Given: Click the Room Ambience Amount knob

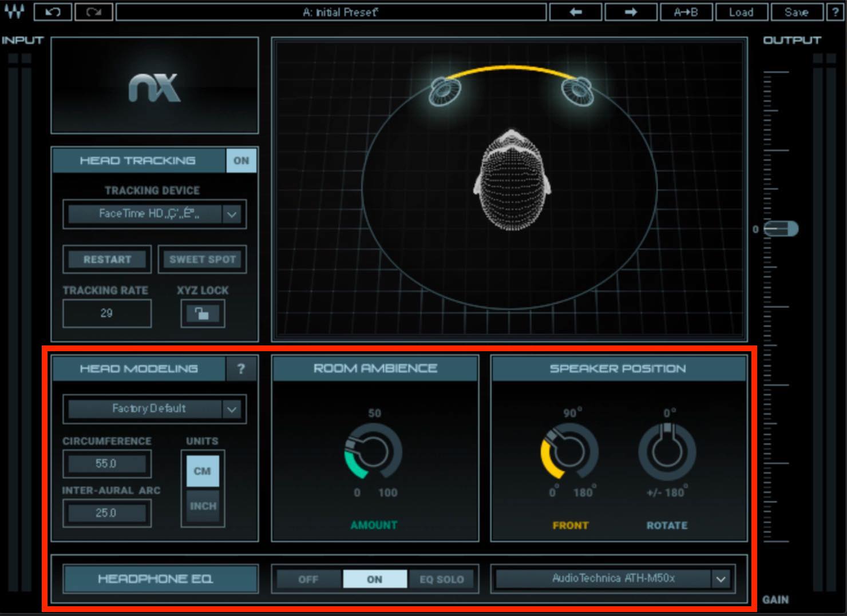Looking at the screenshot, I should tap(373, 451).
